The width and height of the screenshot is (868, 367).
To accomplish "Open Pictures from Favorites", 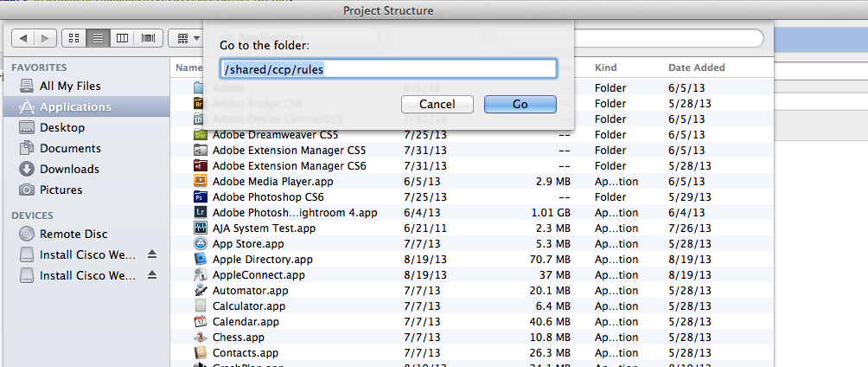I will point(61,190).
